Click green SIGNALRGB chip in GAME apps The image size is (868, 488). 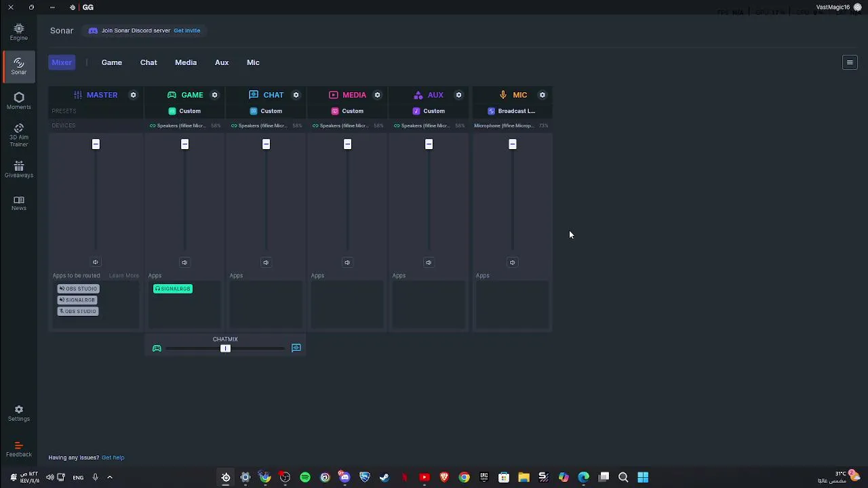coord(173,289)
